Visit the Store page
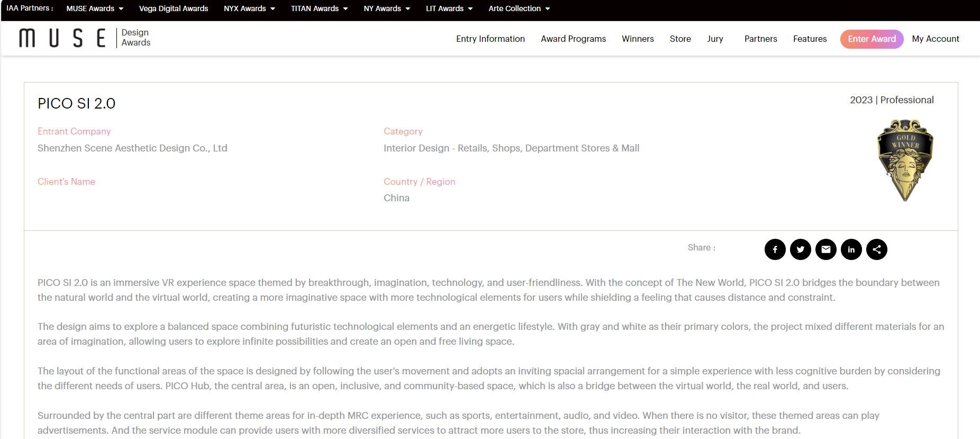Image resolution: width=980 pixels, height=439 pixels. point(680,39)
